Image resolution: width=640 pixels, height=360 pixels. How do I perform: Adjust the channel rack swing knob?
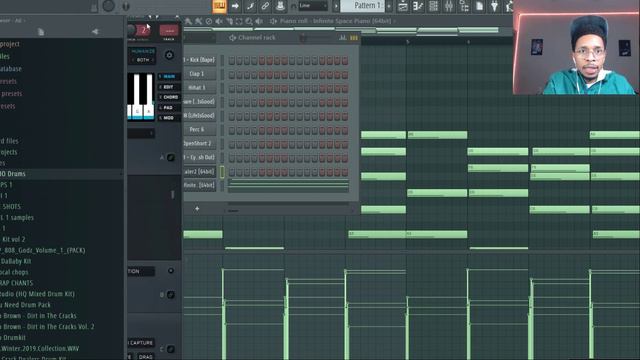(x=303, y=38)
